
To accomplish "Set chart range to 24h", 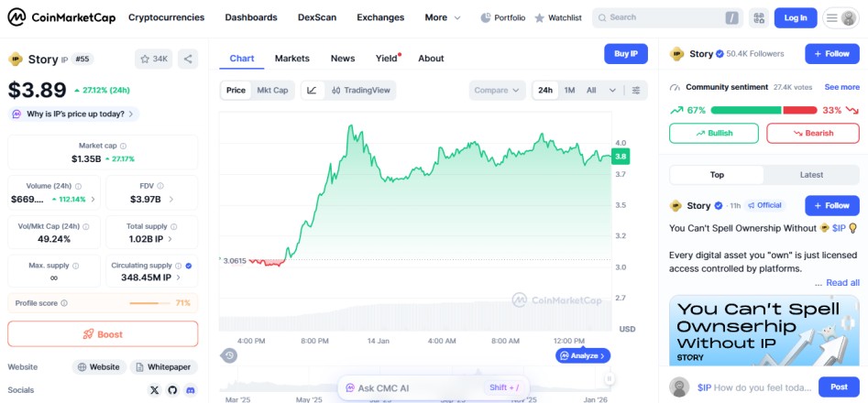I will click(x=545, y=90).
